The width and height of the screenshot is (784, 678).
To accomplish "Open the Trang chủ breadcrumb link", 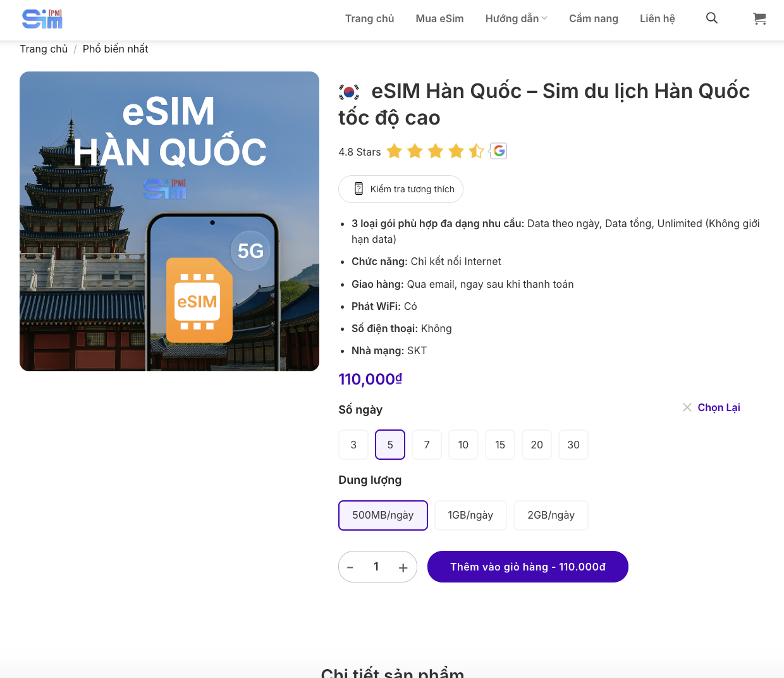I will click(x=43, y=49).
